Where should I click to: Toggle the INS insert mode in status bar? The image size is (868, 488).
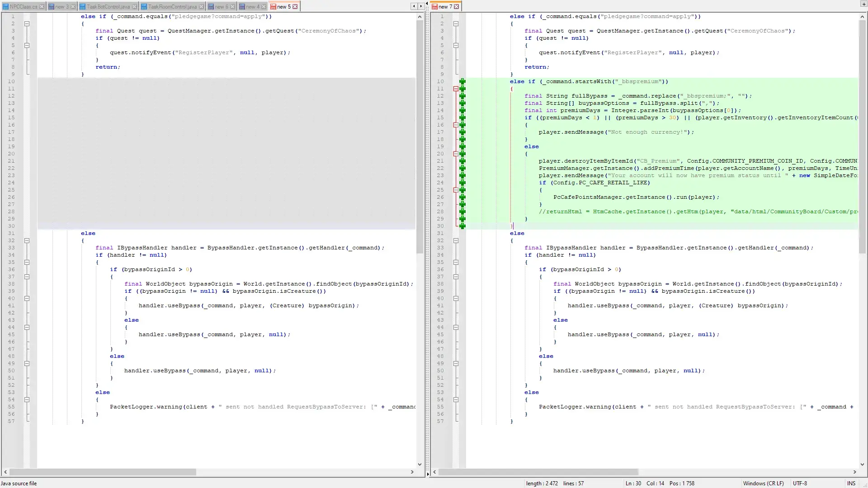tap(851, 483)
